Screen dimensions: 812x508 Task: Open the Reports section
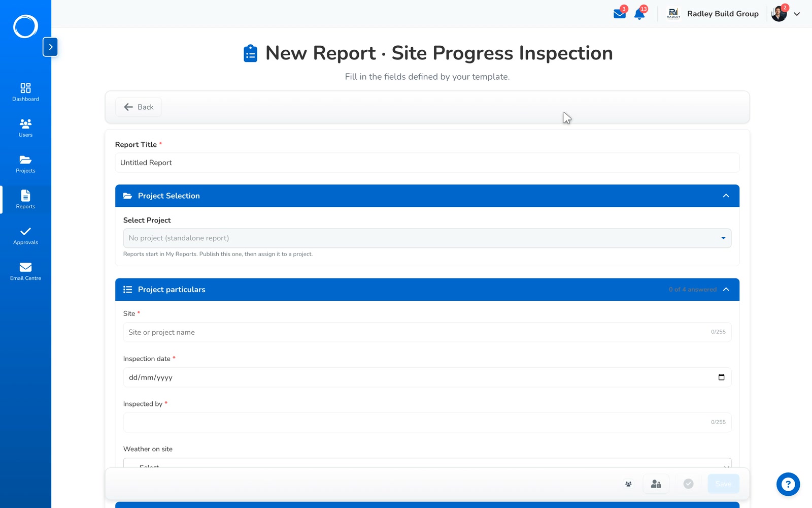pyautogui.click(x=25, y=200)
